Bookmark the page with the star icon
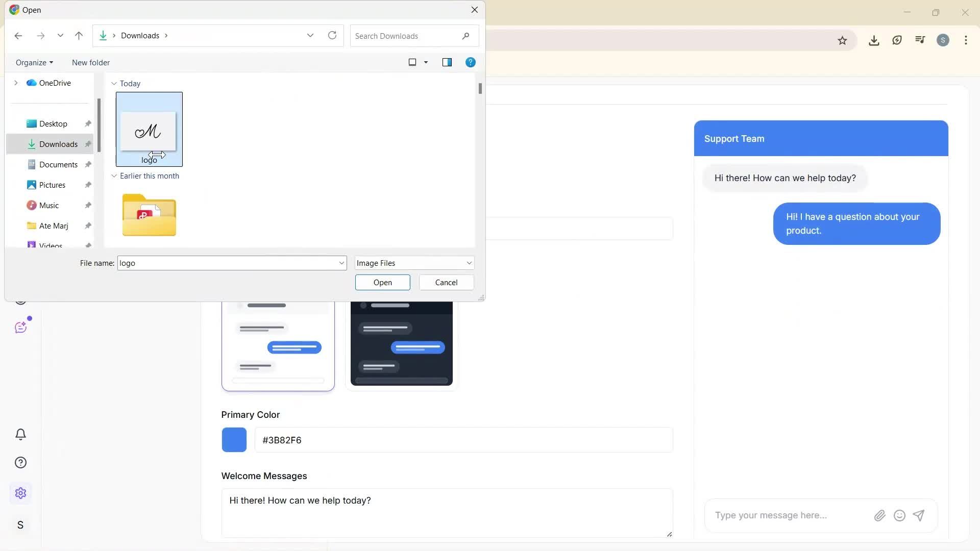The width and height of the screenshot is (980, 551). pyautogui.click(x=842, y=40)
